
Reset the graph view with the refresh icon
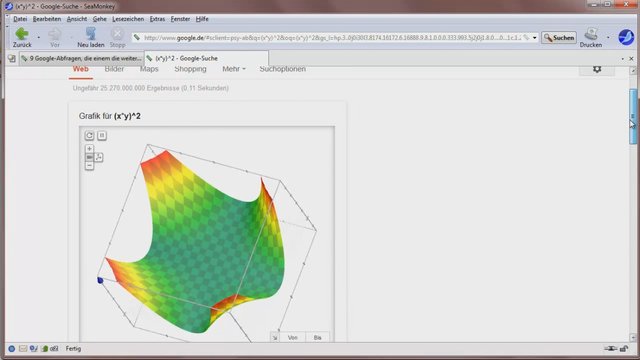coord(89,136)
